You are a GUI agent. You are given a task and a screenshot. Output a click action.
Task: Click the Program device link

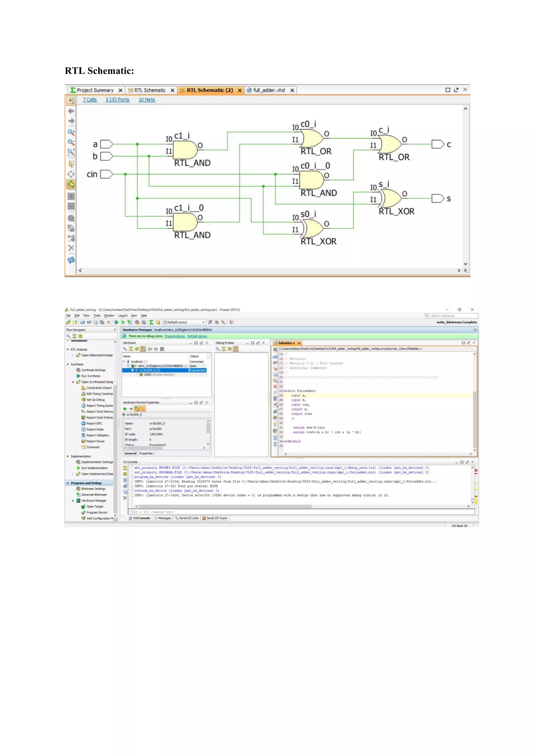pyautogui.click(x=175, y=336)
